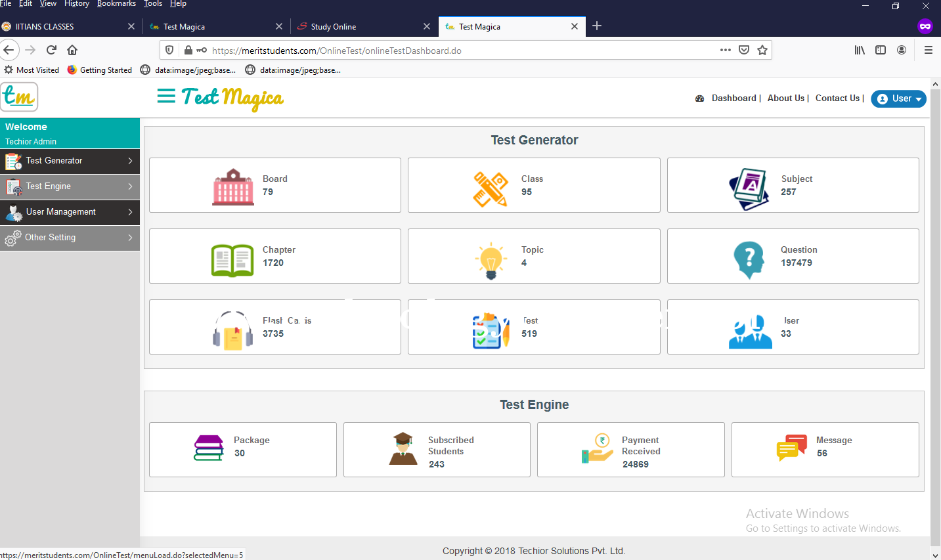Click the Chapter count 1720
941x560 pixels.
[273, 263]
